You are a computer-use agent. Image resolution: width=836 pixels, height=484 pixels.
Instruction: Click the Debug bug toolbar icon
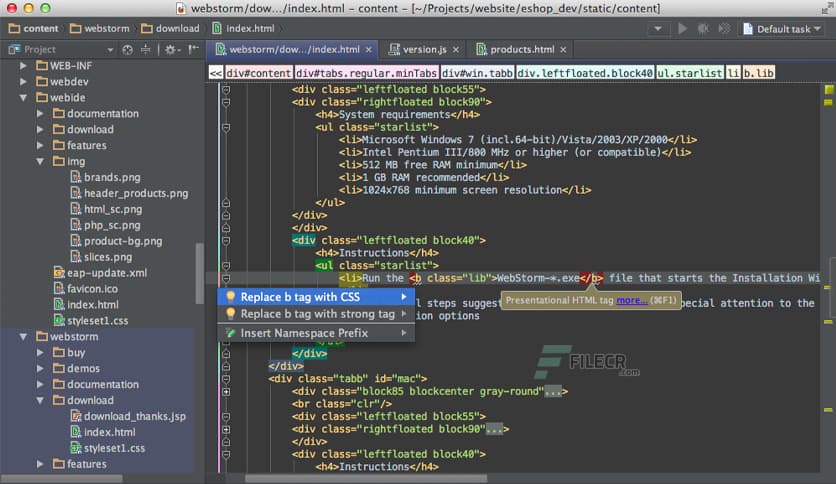tap(703, 28)
